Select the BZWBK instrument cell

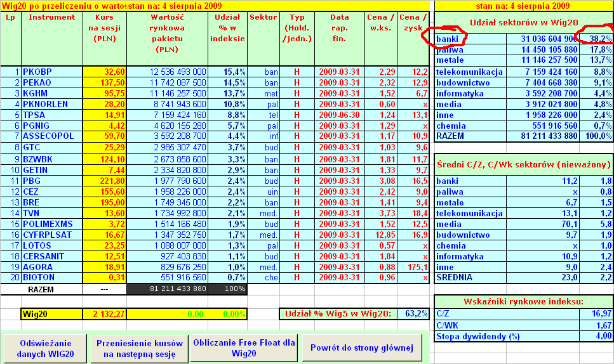click(x=51, y=159)
